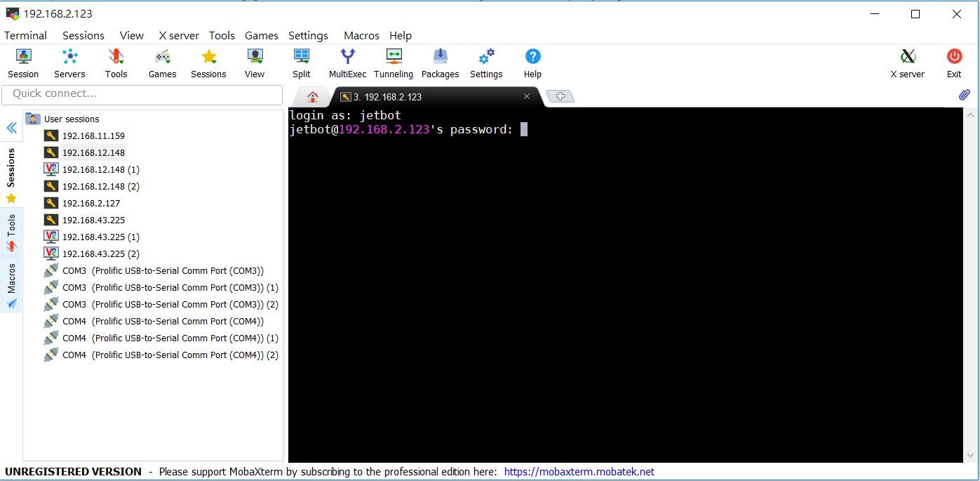The height and width of the screenshot is (481, 980).
Task: Select the Split terminal toolbar icon
Action: pyautogui.click(x=302, y=63)
